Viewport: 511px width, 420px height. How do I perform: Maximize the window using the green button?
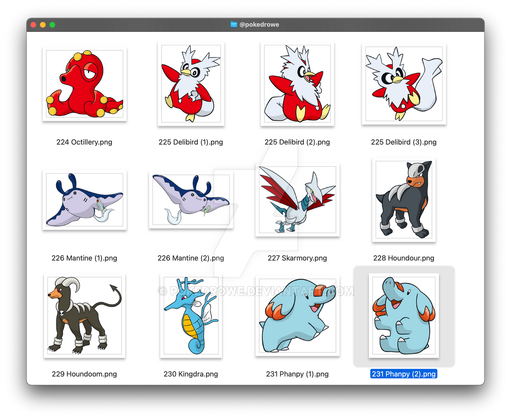52,25
